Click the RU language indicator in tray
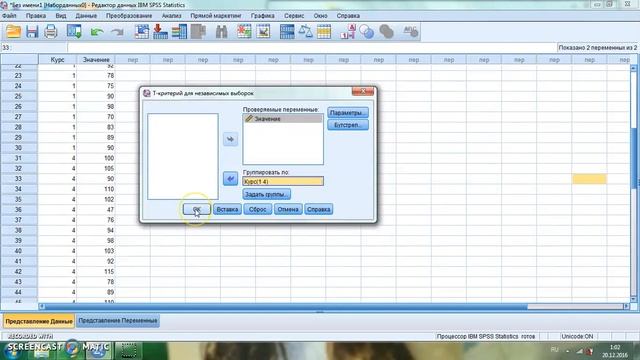Viewport: 640px width, 360px height. pyautogui.click(x=554, y=350)
